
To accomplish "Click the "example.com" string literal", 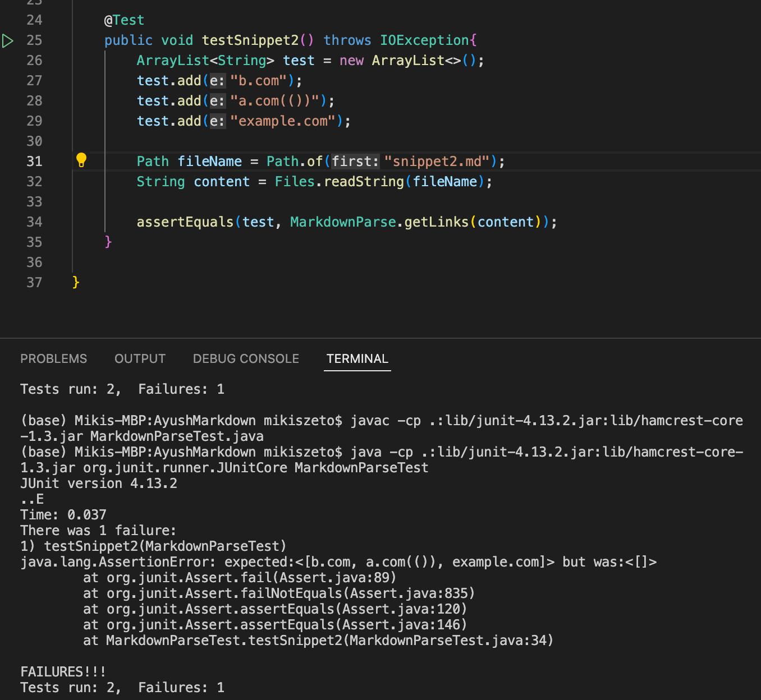I will click(x=283, y=121).
